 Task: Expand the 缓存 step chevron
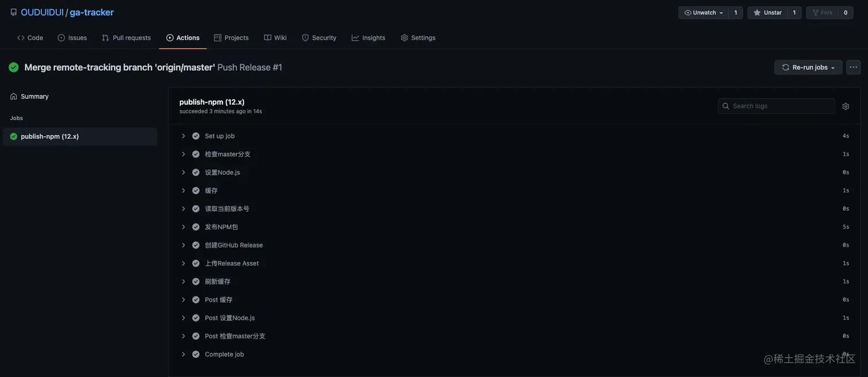coord(184,191)
